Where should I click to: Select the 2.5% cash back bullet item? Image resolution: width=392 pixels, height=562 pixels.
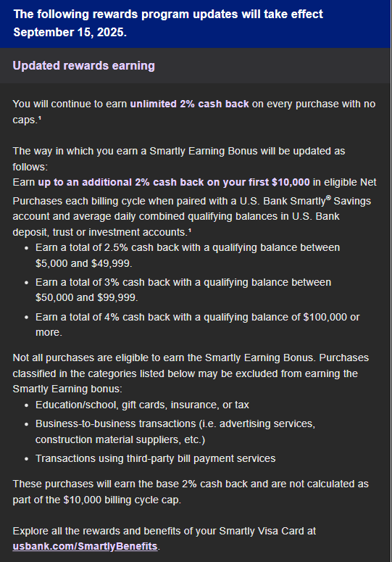click(x=188, y=255)
